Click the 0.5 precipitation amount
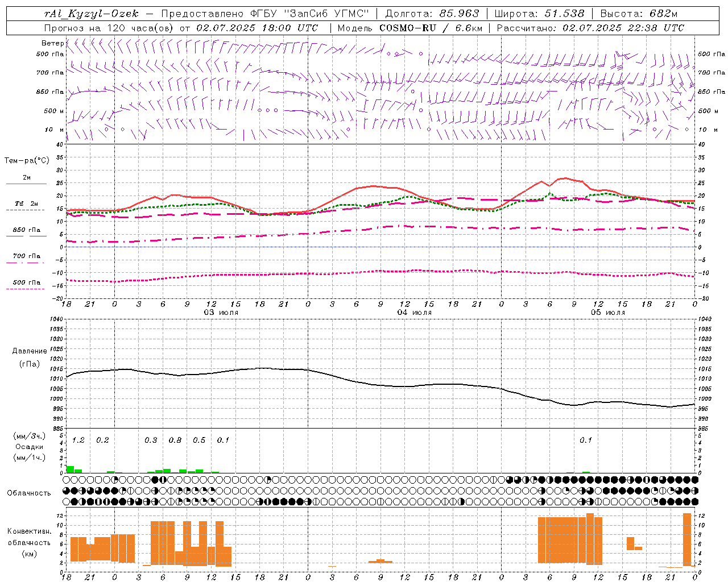Screen dimensions: 728x582 (x=199, y=440)
